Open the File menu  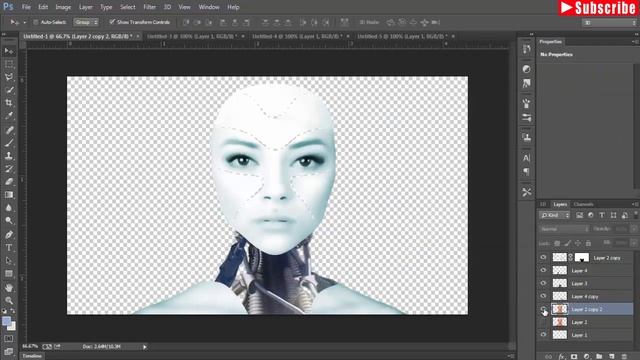pos(26,7)
